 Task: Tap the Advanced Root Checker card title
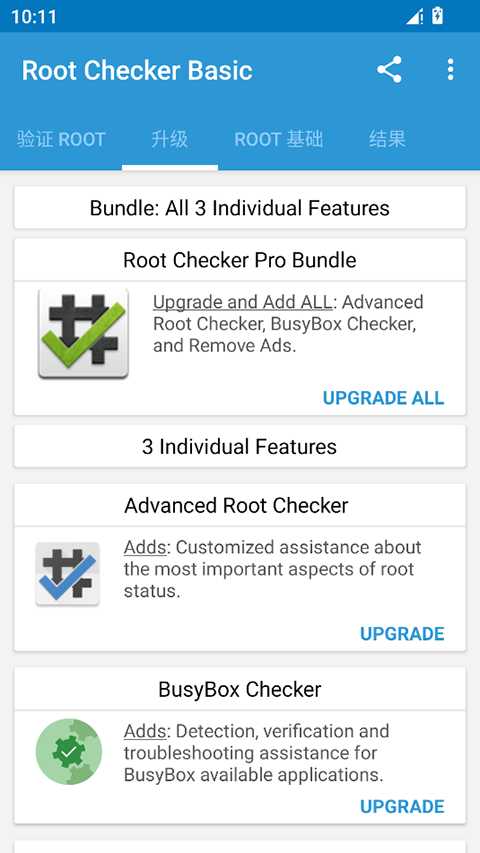click(236, 505)
